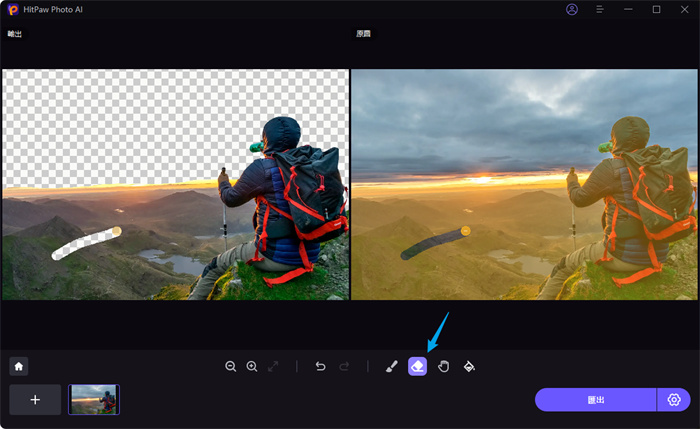Undo the last edit

coord(320,367)
